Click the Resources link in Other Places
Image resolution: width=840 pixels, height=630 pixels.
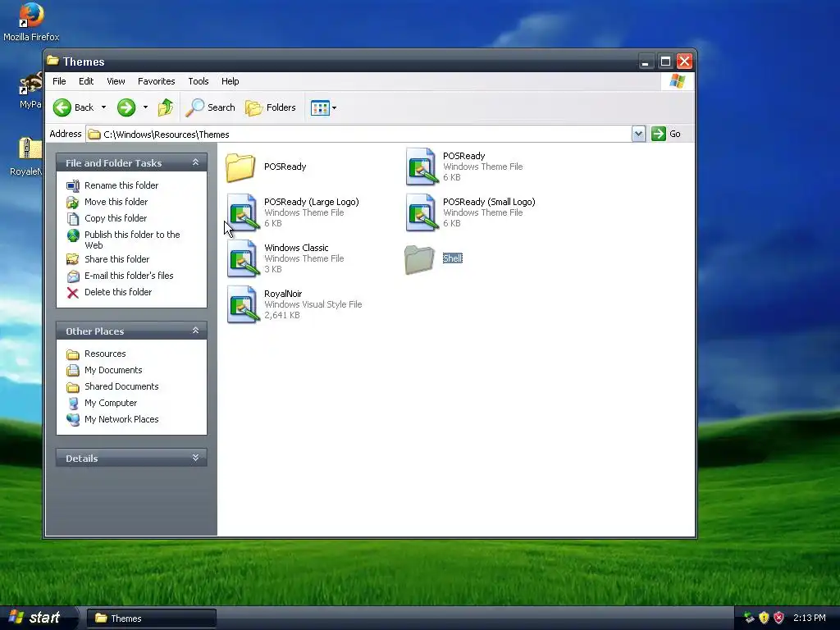pyautogui.click(x=105, y=354)
